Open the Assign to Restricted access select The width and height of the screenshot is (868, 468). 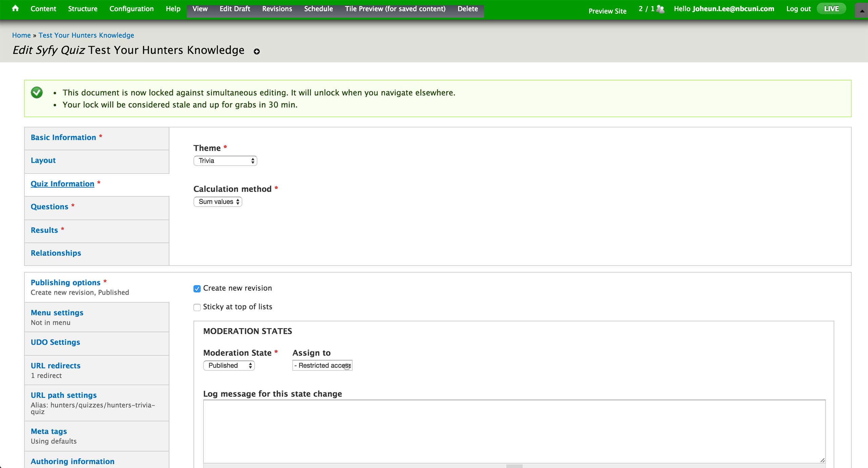coord(322,365)
